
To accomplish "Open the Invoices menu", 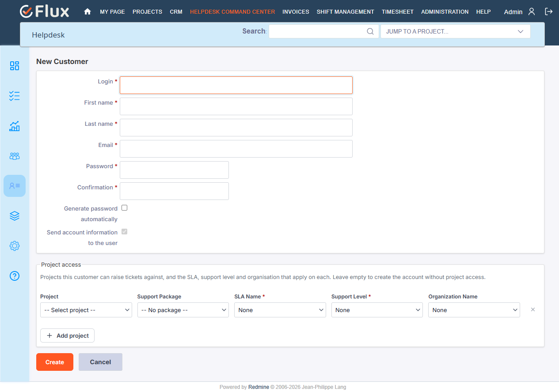I will pyautogui.click(x=296, y=12).
